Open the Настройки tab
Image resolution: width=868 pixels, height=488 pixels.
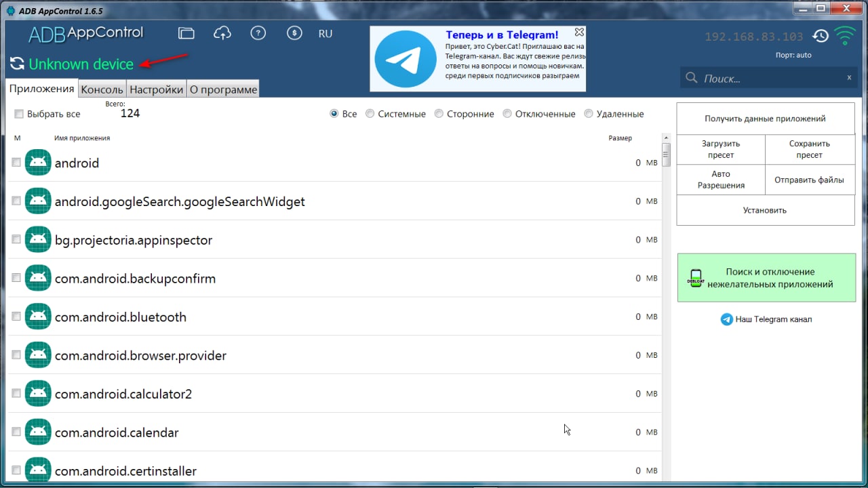[x=156, y=89]
